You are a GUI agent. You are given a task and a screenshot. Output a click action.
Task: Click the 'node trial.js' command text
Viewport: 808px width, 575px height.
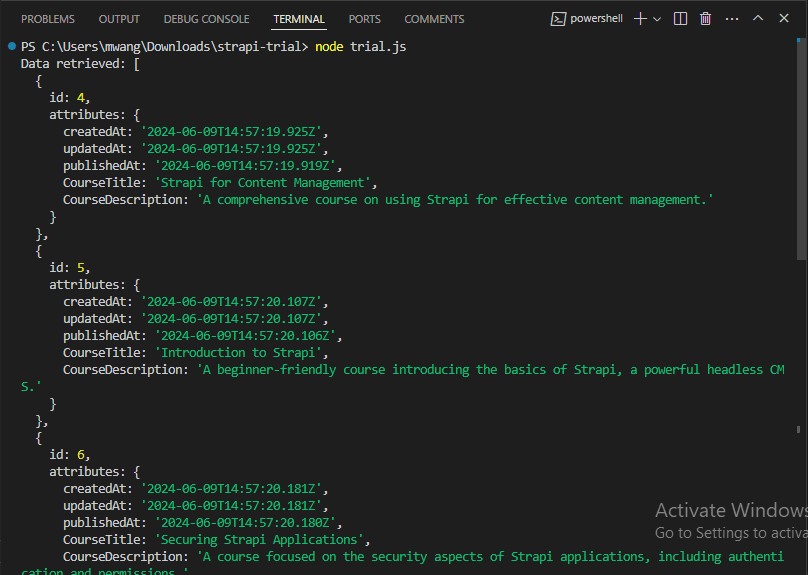coord(360,47)
